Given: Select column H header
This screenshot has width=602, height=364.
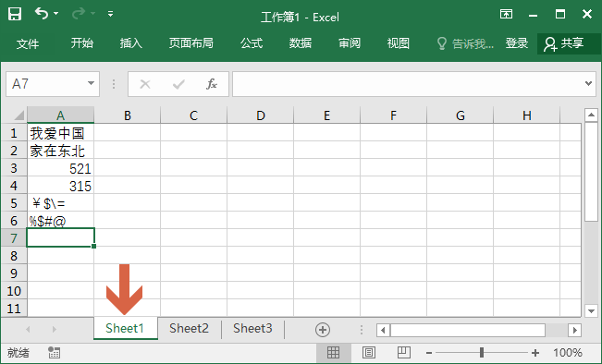Looking at the screenshot, I should click(x=527, y=115).
